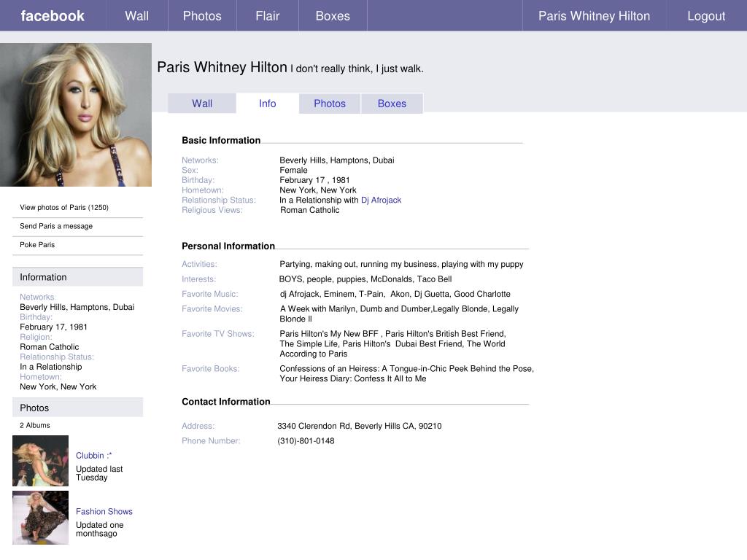Select the Info profile tab
747x560 pixels.
coord(267,104)
